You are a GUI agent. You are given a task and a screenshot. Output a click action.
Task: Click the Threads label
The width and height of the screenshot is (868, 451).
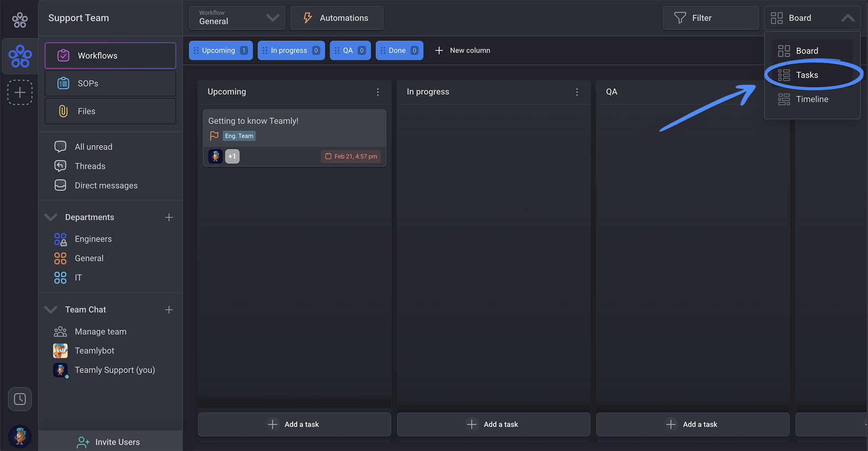click(x=90, y=166)
